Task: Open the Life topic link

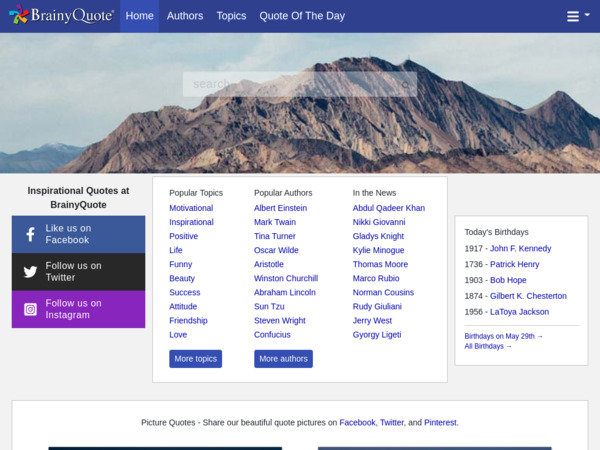Action: pyautogui.click(x=176, y=250)
